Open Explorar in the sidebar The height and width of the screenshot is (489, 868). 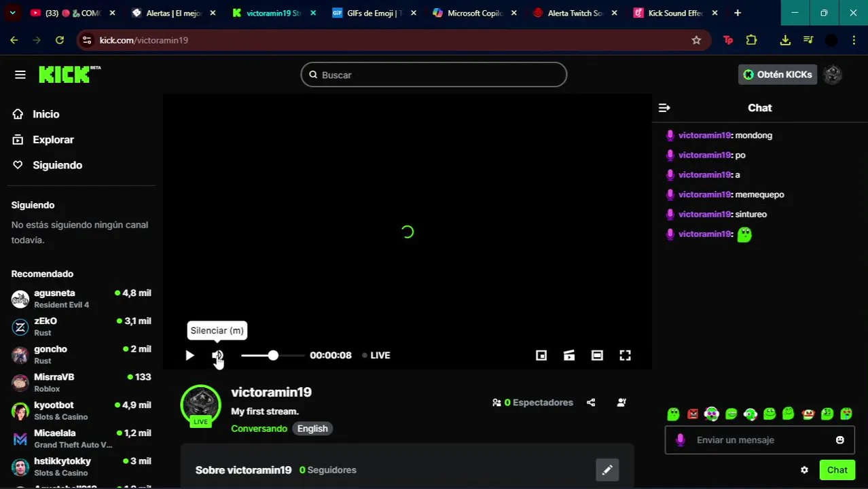click(x=43, y=139)
